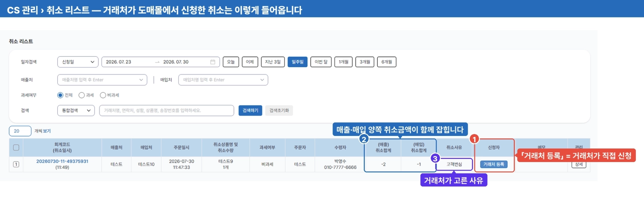Click the 검색하기 button

click(250, 110)
